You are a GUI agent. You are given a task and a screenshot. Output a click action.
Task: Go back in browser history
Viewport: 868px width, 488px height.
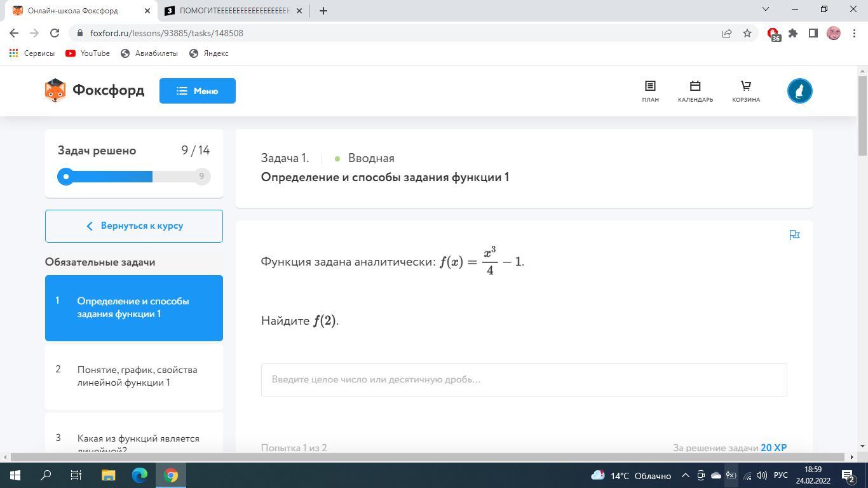point(14,33)
